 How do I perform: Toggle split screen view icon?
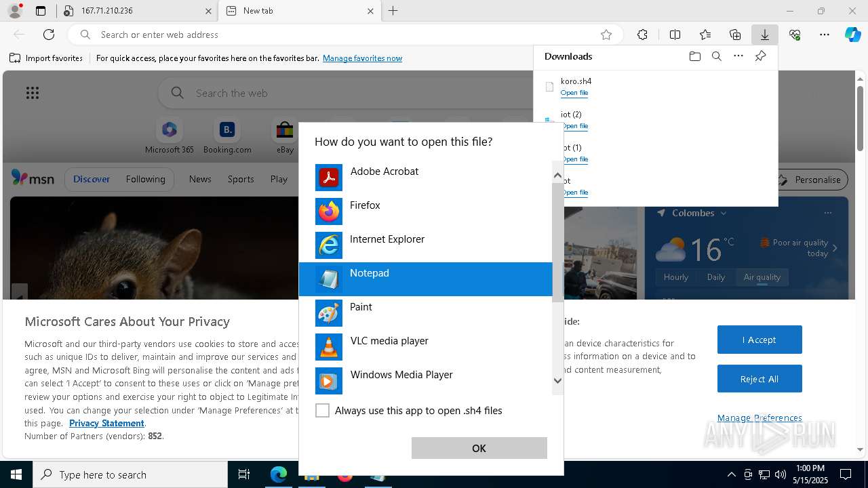(x=675, y=35)
